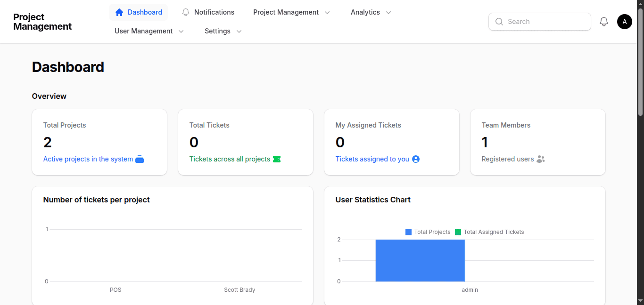
Task: Click the Tickets assigned to you link
Action: pos(372,159)
